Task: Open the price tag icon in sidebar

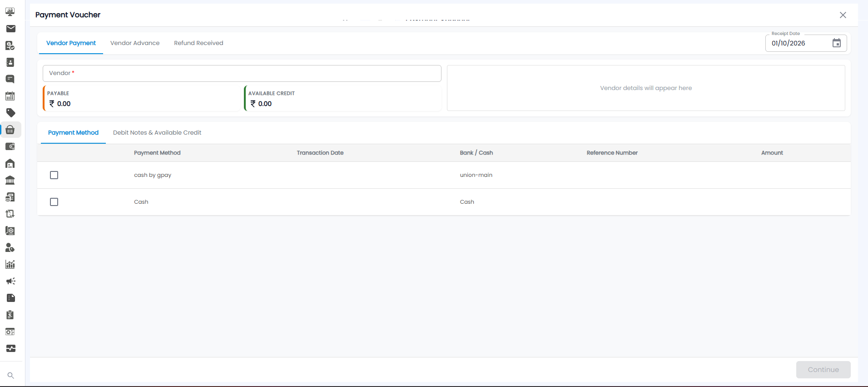Action: [10, 113]
